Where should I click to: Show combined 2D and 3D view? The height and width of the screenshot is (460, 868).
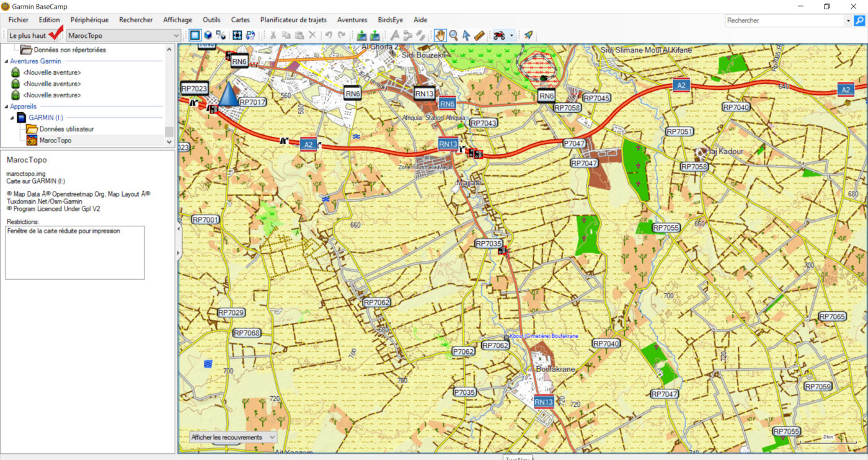pyautogui.click(x=221, y=35)
